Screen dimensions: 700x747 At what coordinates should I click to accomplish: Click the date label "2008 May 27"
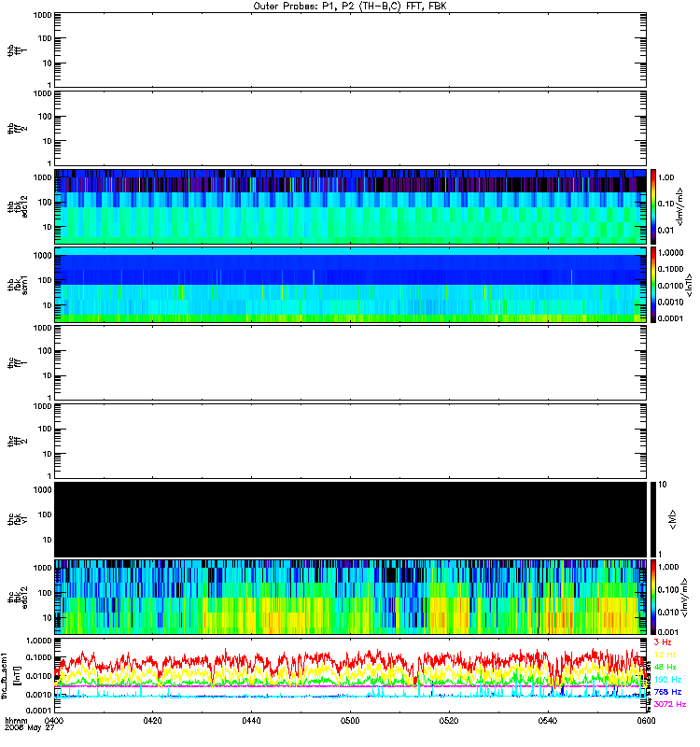pos(30,727)
